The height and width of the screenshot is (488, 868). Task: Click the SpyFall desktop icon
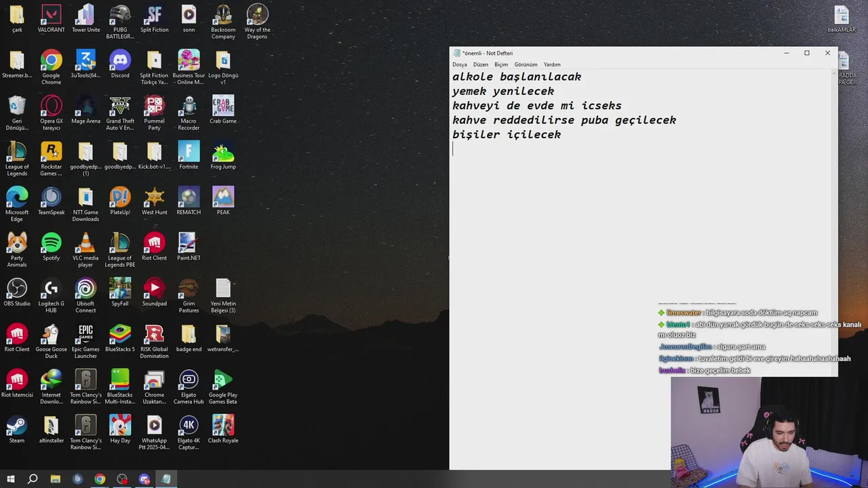pos(120,292)
